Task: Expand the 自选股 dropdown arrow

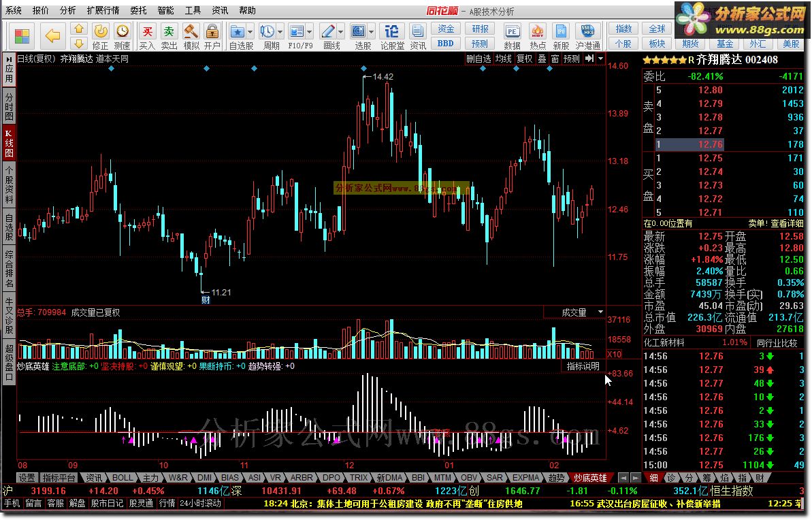Action: coord(250,32)
